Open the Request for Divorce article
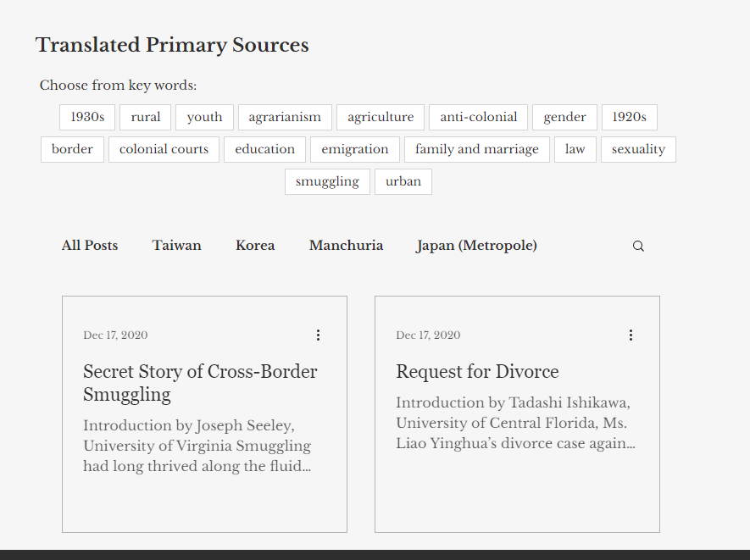The height and width of the screenshot is (560, 750). click(x=477, y=372)
